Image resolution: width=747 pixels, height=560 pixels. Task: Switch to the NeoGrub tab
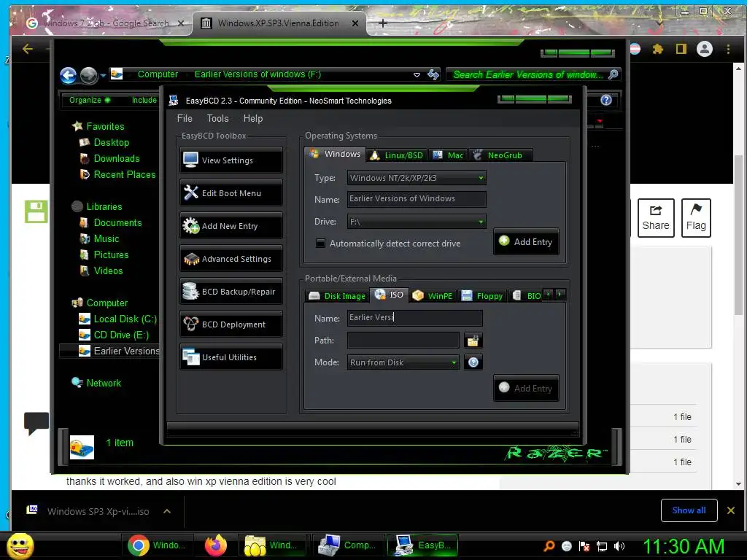pyautogui.click(x=500, y=155)
